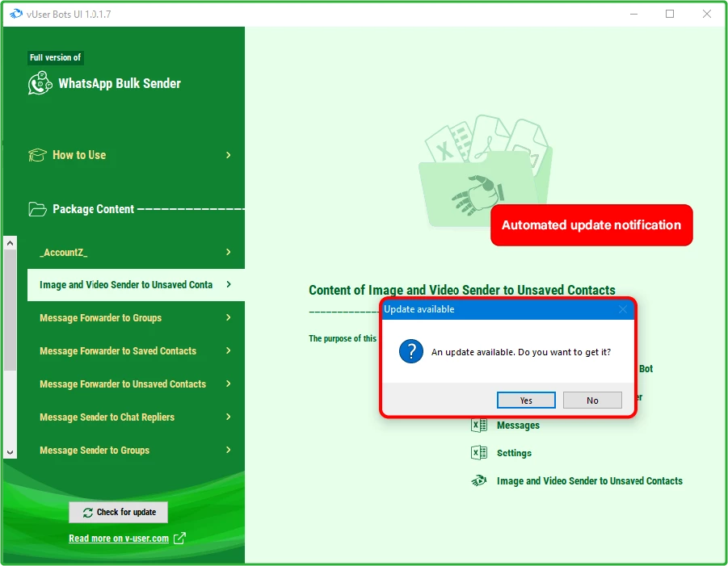Expand Message Sender to Chat Repliers chevron
The width and height of the screenshot is (728, 566).
[x=228, y=417]
